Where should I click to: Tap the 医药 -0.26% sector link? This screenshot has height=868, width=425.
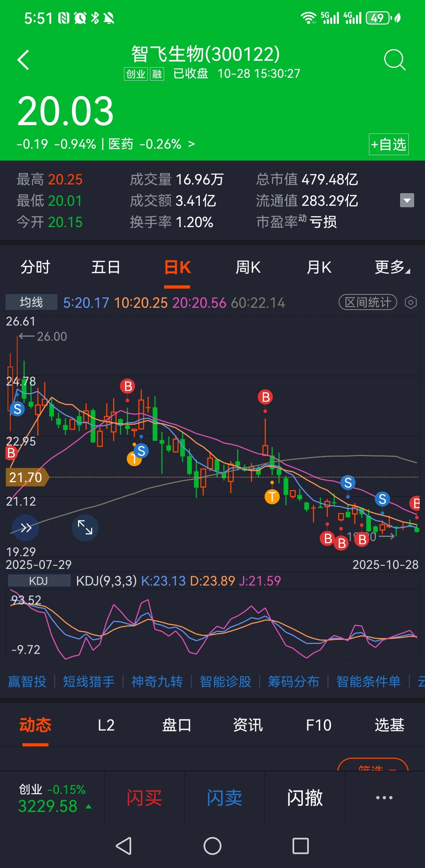(x=151, y=144)
